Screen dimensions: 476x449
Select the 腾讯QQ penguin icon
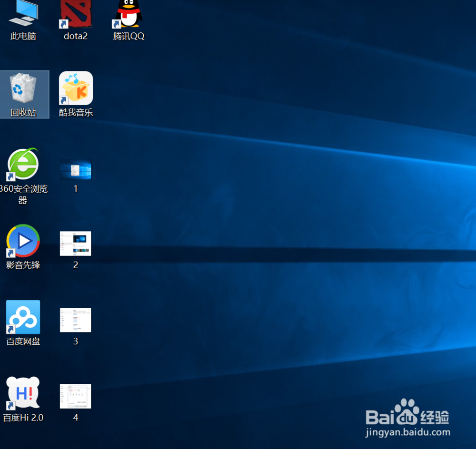click(128, 14)
